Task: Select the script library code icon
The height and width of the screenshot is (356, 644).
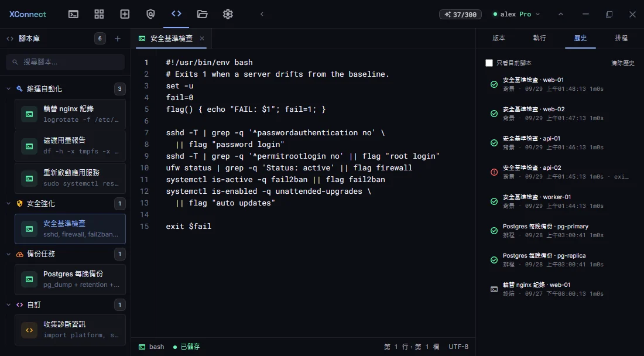Action: click(x=176, y=14)
